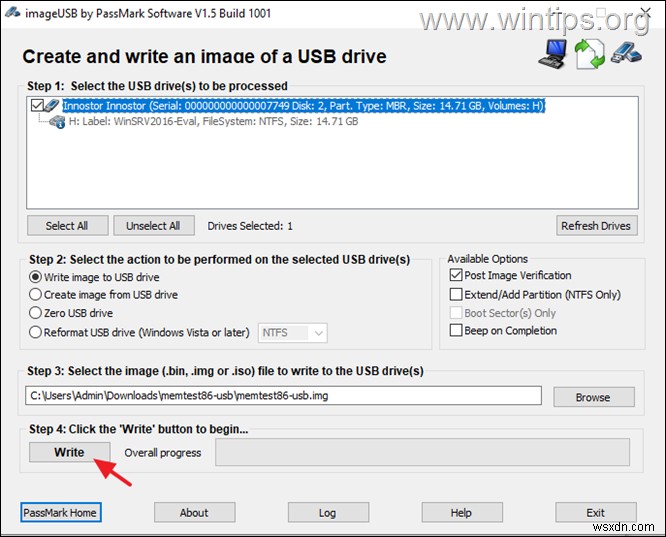The image size is (666, 537).
Task: Open the About dialog
Action: click(x=195, y=513)
